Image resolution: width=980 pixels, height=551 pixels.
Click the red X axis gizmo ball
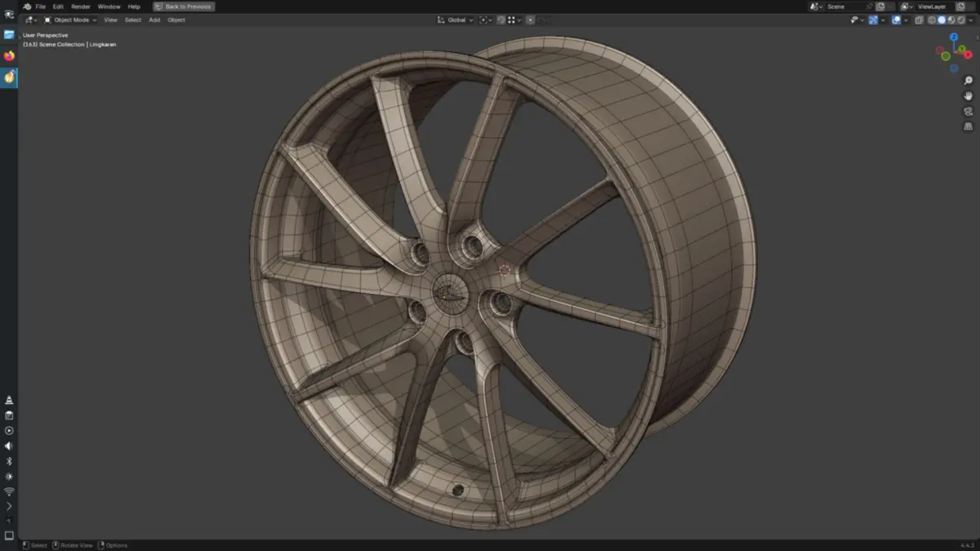pos(967,56)
